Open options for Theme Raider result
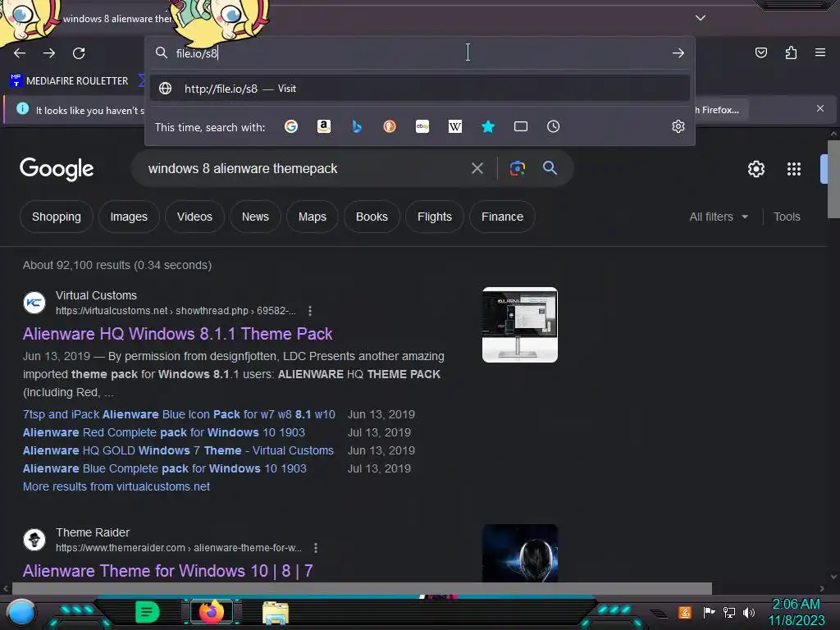Image resolution: width=840 pixels, height=630 pixels. [x=316, y=548]
